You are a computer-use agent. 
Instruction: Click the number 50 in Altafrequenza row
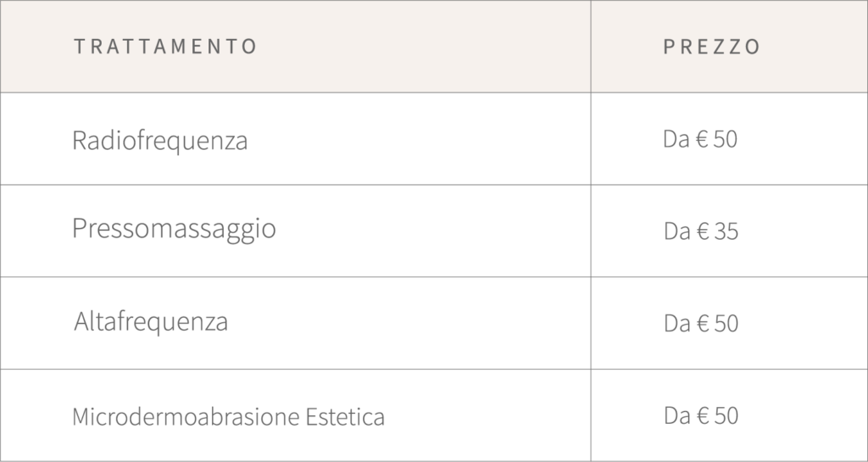click(x=726, y=324)
